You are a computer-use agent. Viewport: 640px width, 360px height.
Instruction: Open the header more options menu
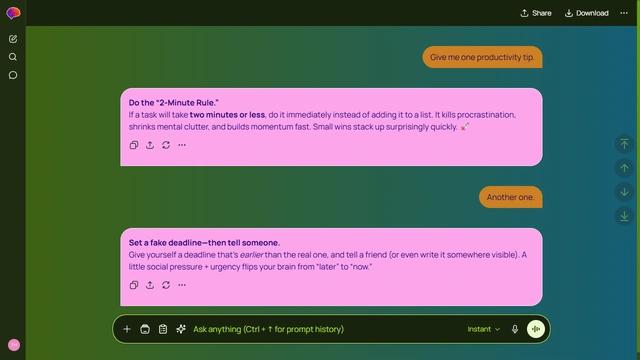[x=624, y=13]
